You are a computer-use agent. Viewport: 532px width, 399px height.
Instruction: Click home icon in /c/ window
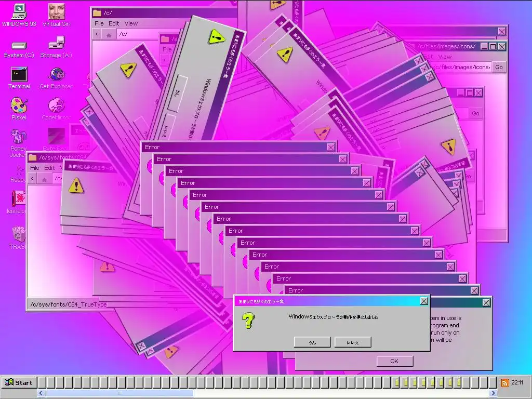tap(109, 34)
